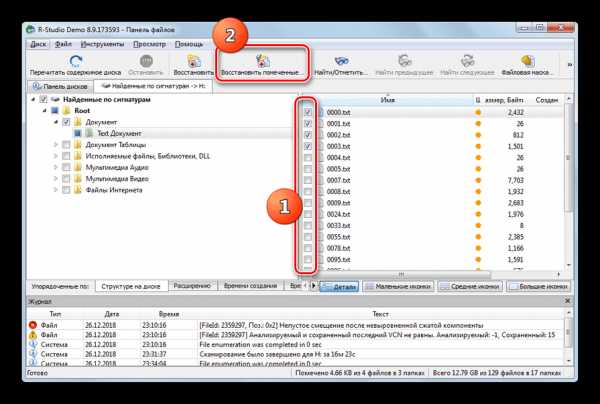
Task: Switch view to Маленькие иконки
Action: pos(398,286)
